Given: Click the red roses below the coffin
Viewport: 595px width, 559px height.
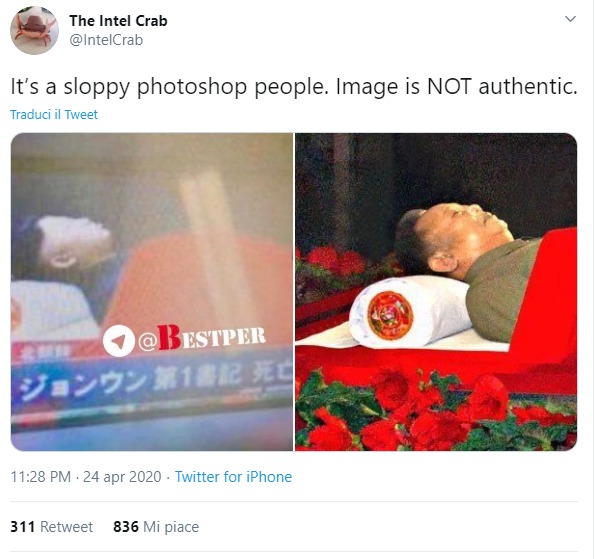Looking at the screenshot, I should point(436,412).
